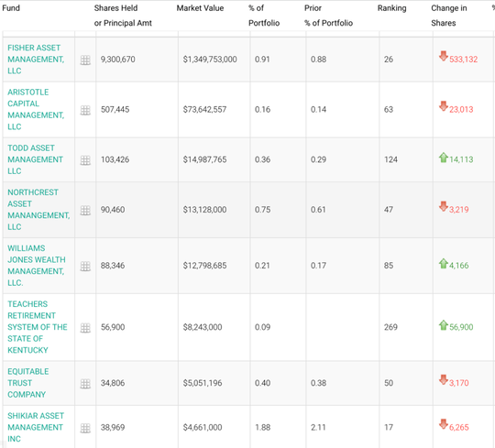Image resolution: width=495 pixels, height=448 pixels.
Task: Sort by Prior % of Portfolio header
Action: pyautogui.click(x=328, y=16)
